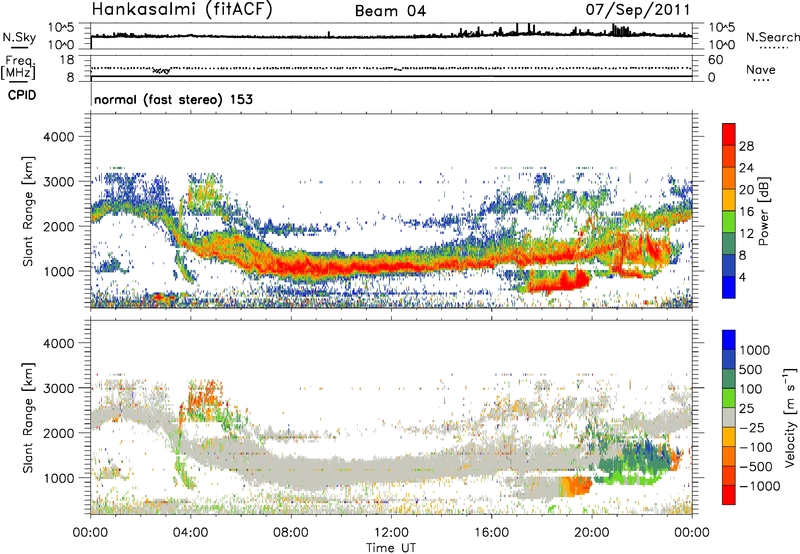Click the '-1000' velocity colorbar tick value
The height and width of the screenshot is (554, 800).
pos(759,486)
